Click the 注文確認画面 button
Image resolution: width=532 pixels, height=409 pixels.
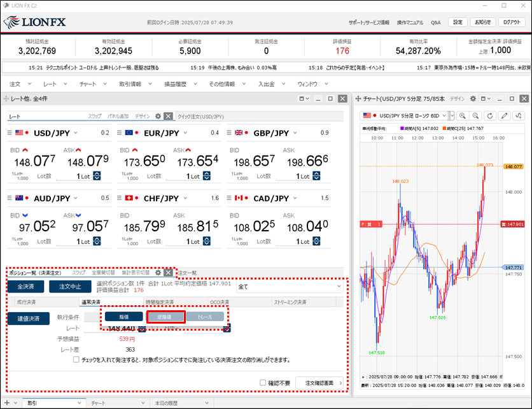point(319,383)
